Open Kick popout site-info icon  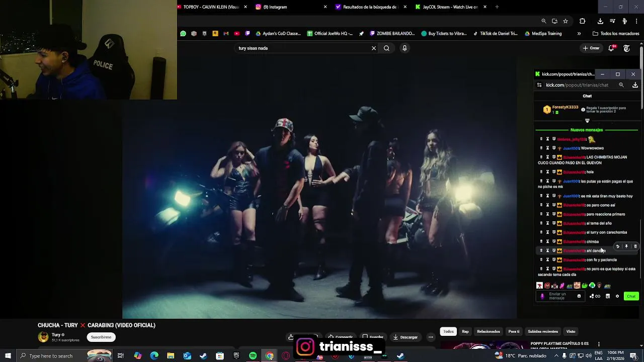coord(539,85)
